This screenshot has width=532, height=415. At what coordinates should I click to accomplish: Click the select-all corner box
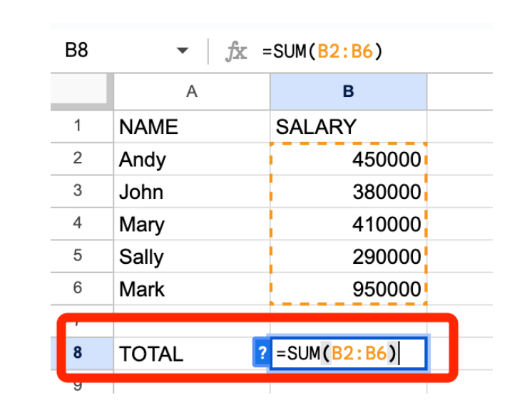pos(81,91)
